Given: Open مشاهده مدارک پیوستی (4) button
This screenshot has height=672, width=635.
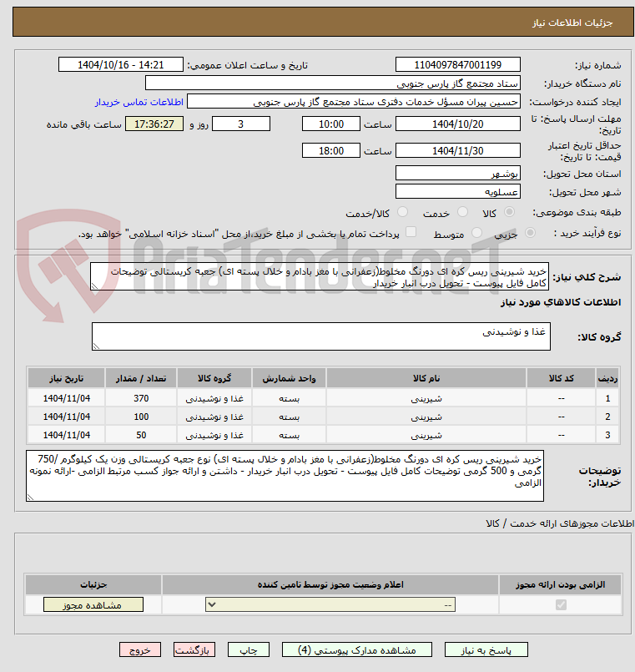Looking at the screenshot, I should [357, 649].
